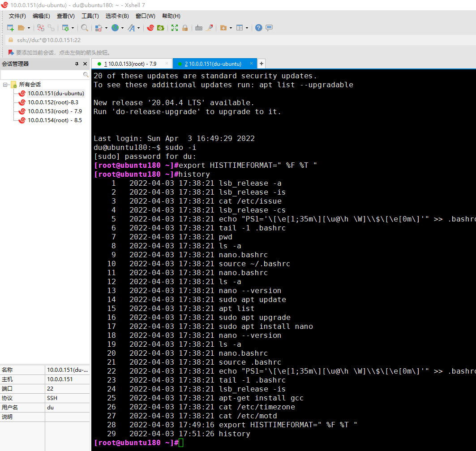Select session 10.0.0.153(root) - 7.9 in tree
The height and width of the screenshot is (451, 476).
55,111
